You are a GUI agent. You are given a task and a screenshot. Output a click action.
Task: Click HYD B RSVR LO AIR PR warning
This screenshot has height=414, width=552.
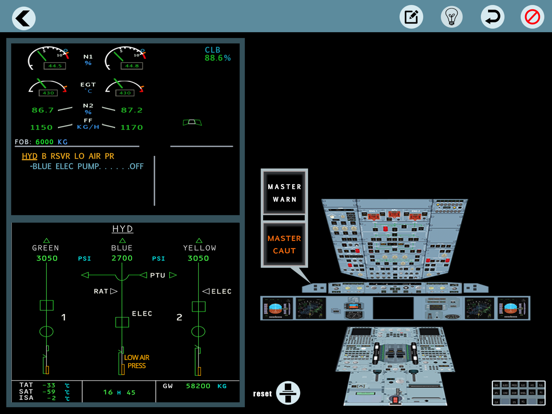coord(68,156)
